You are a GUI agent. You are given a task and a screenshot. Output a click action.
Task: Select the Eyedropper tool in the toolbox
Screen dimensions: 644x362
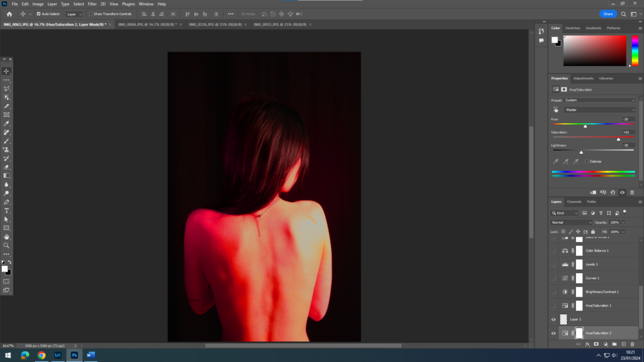[6, 124]
